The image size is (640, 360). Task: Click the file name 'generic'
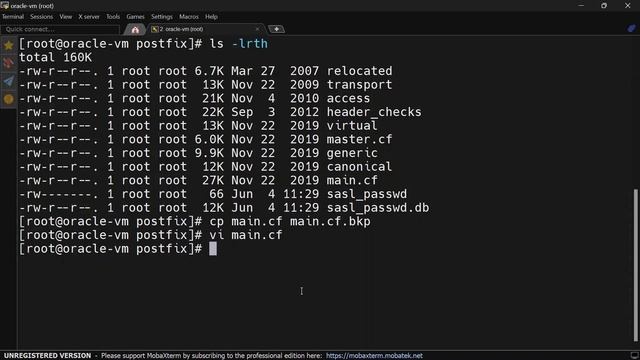(x=352, y=153)
